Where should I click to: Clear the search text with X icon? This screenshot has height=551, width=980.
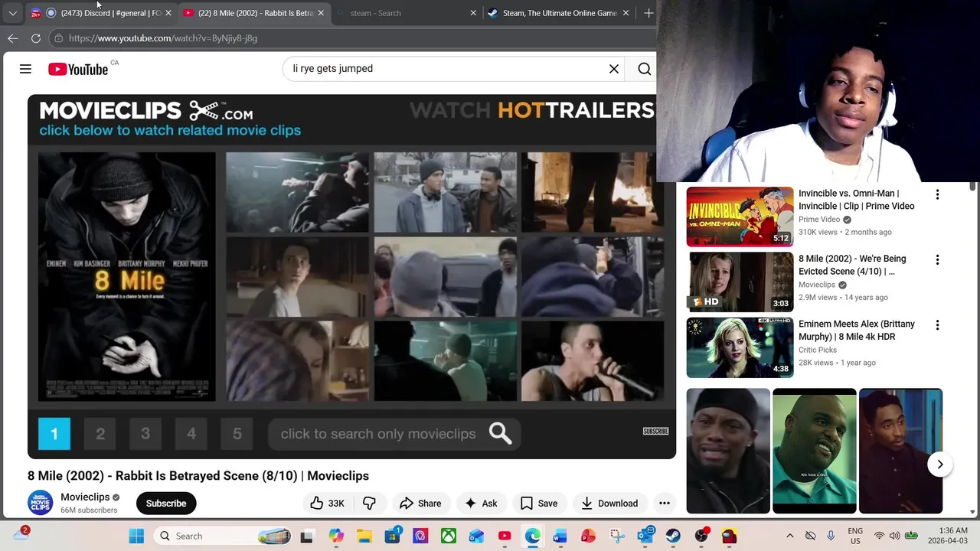point(614,69)
